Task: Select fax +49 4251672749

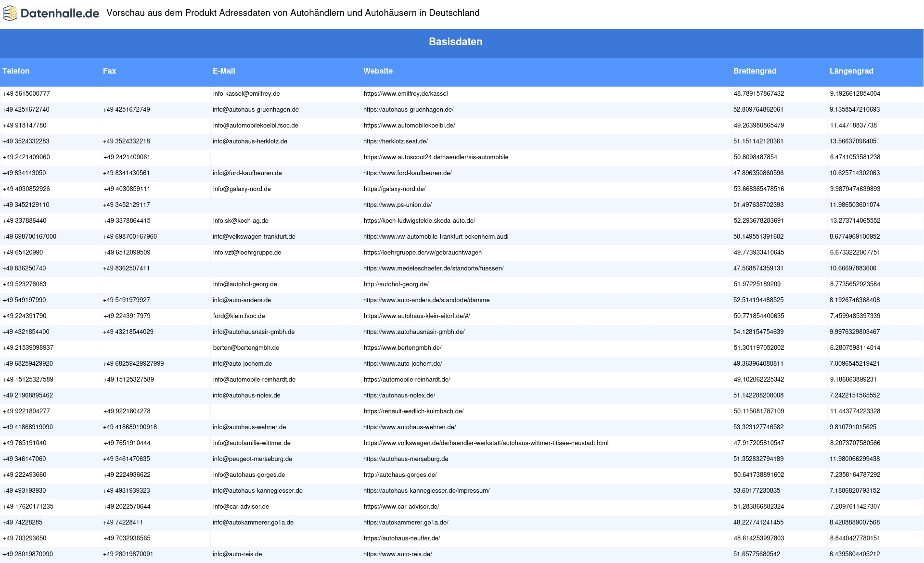Action: [x=127, y=110]
